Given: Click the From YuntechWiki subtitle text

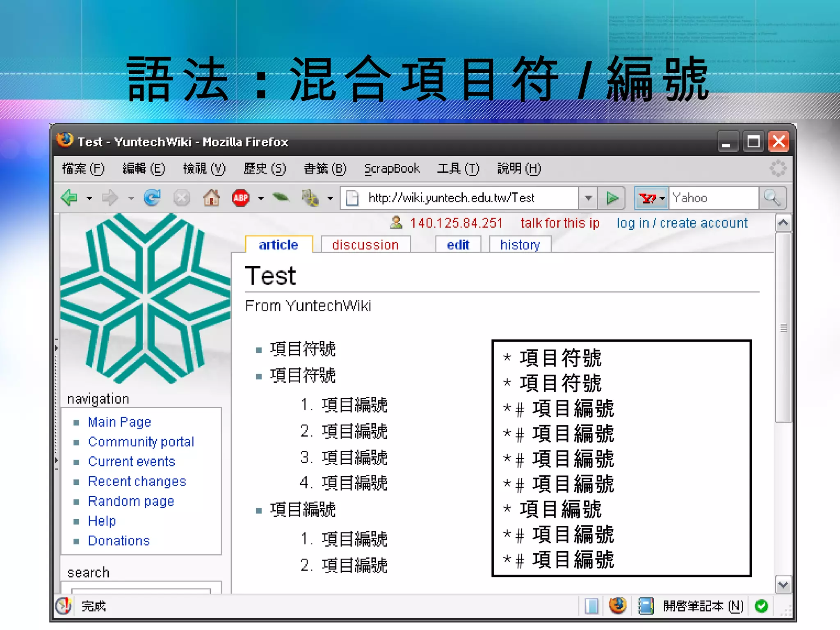Looking at the screenshot, I should coord(308,306).
